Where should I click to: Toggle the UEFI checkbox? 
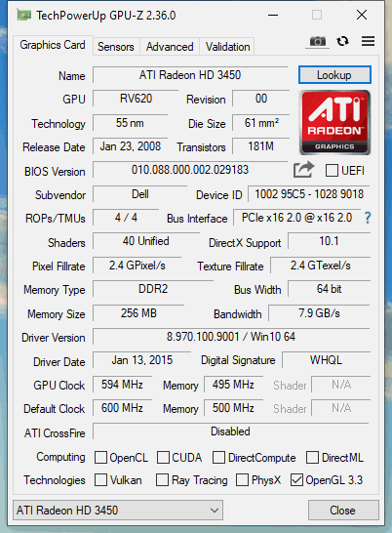pyautogui.click(x=332, y=170)
